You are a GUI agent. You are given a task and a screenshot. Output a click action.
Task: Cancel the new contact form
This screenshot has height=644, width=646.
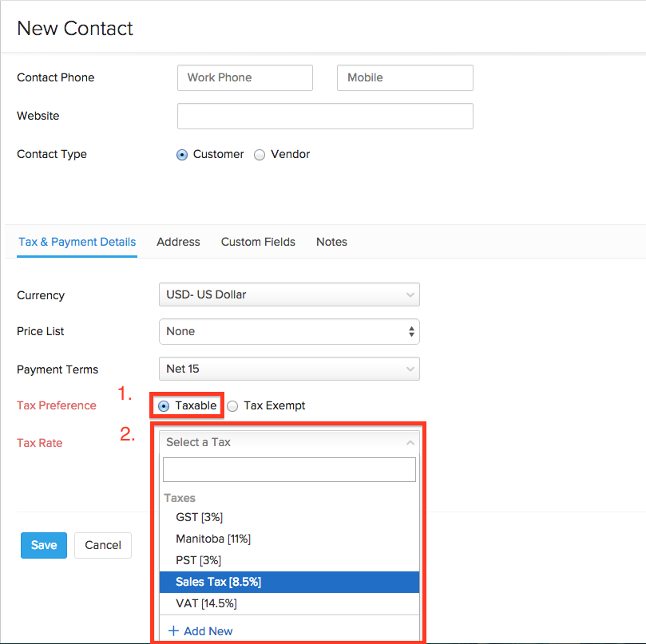click(102, 545)
